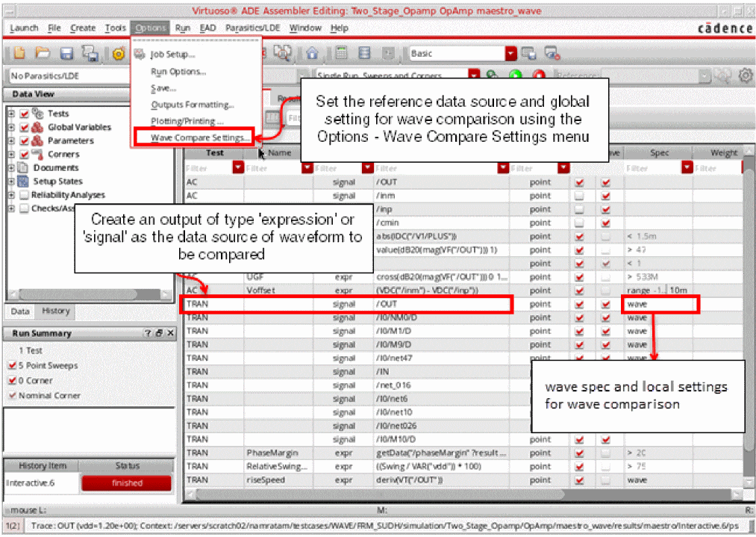Click the Setup States icon in Data View

click(x=22, y=181)
